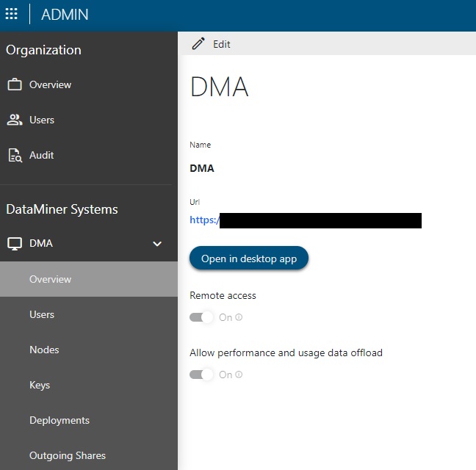
Task: Click the ADMIN title in the header
Action: (x=65, y=14)
